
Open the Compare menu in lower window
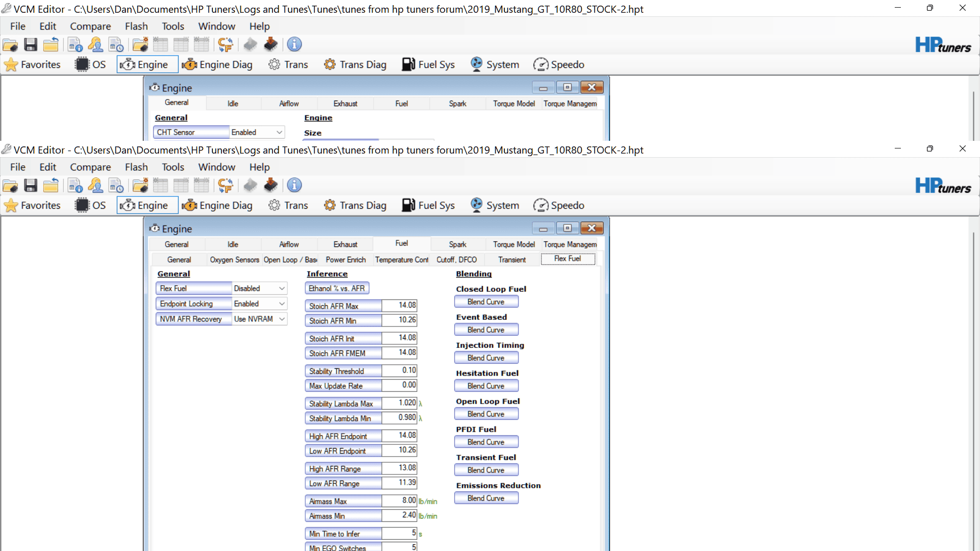pos(90,167)
